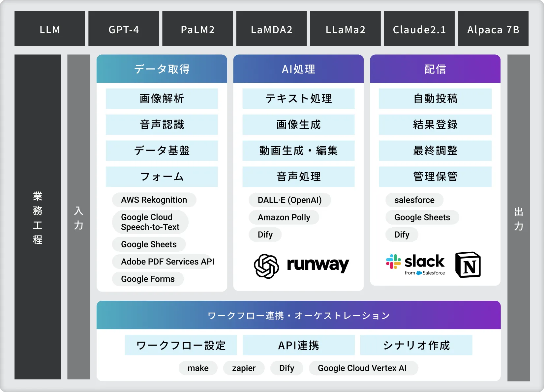Viewport: 544px width, 392px height.
Task: Click the 自動投稿 item
Action: click(x=435, y=98)
